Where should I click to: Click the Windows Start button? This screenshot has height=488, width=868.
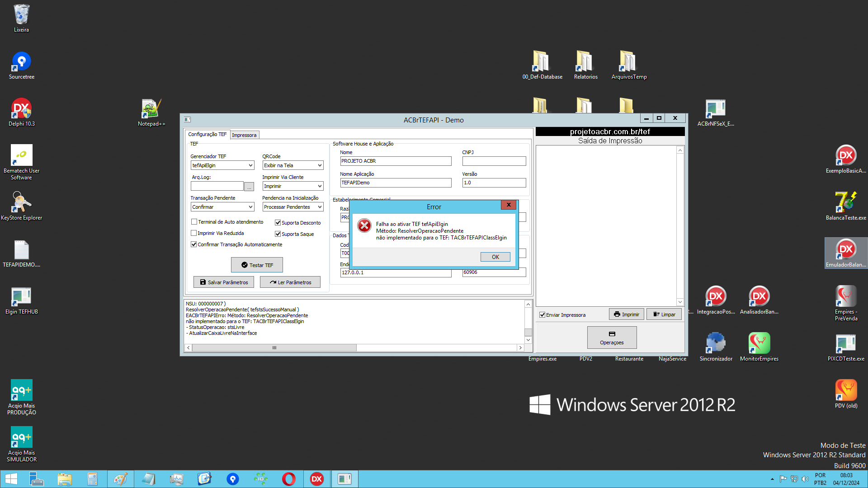pos(11,479)
